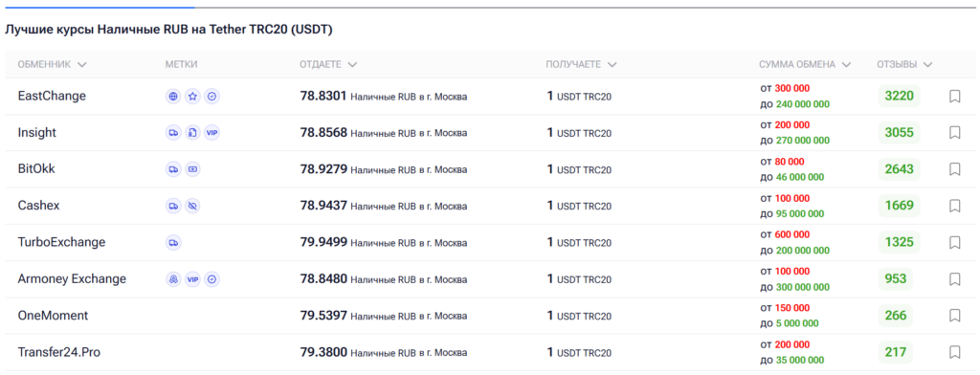Viewport: 980px width, 375px height.
Task: Open the 3055 reviews for Insight
Action: point(900,133)
